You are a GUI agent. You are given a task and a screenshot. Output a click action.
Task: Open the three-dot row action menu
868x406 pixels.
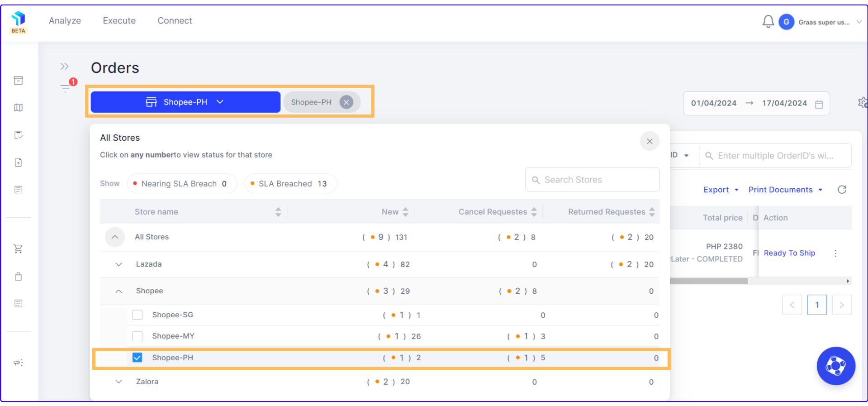coord(835,253)
